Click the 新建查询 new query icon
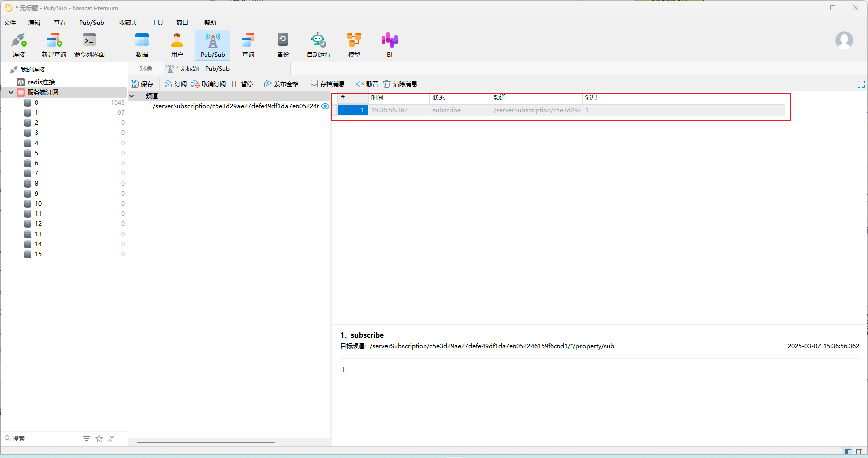This screenshot has height=458, width=868. 54,45
